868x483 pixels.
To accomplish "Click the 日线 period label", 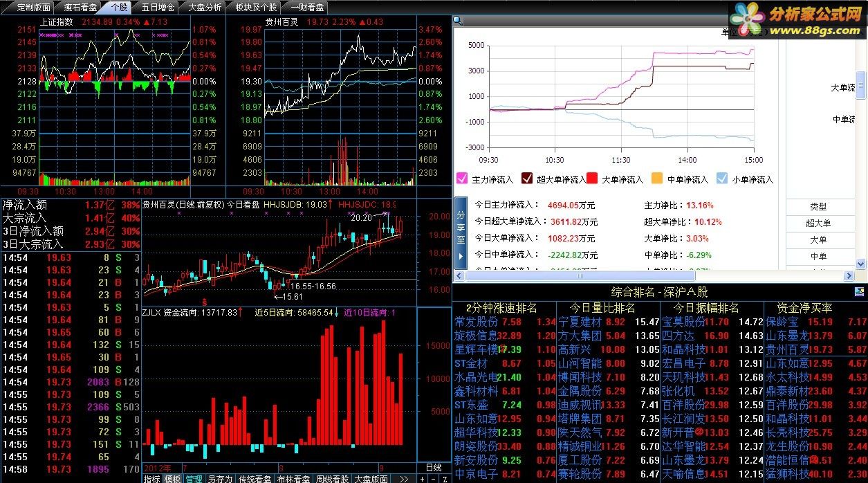I will coord(433,467).
